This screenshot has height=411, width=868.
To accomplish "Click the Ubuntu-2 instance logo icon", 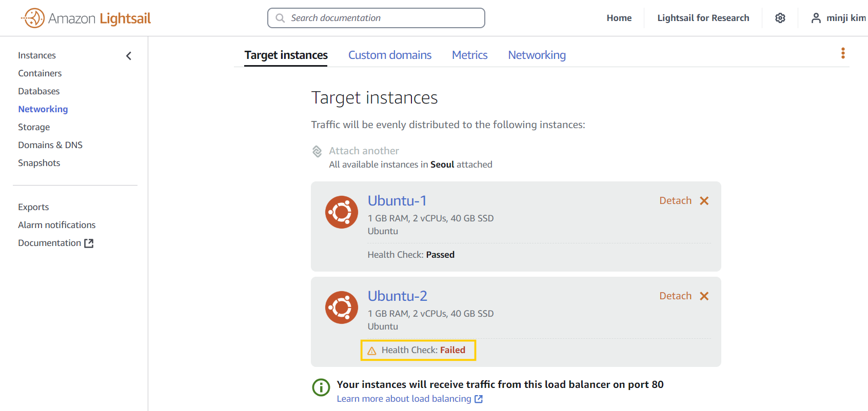I will (342, 307).
